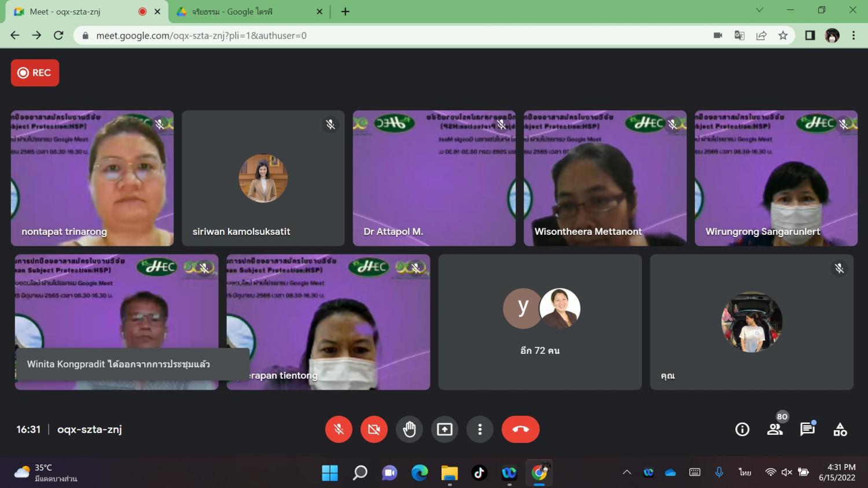The height and width of the screenshot is (488, 868).
Task: Click the translate page icon
Action: tap(739, 35)
